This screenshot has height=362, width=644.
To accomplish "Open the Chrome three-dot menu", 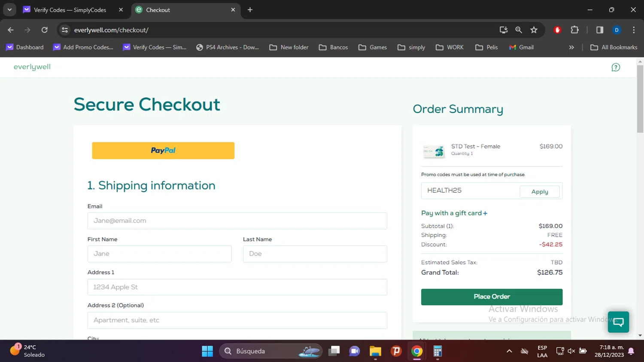I will (x=634, y=30).
